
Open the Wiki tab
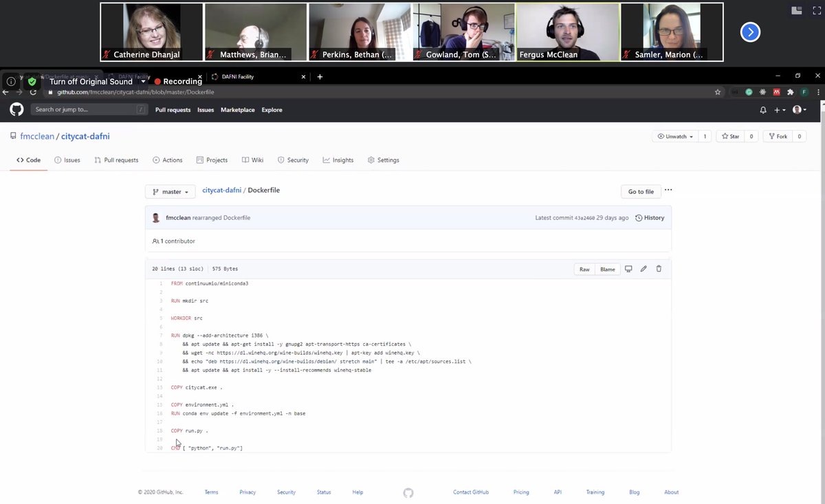coord(252,160)
